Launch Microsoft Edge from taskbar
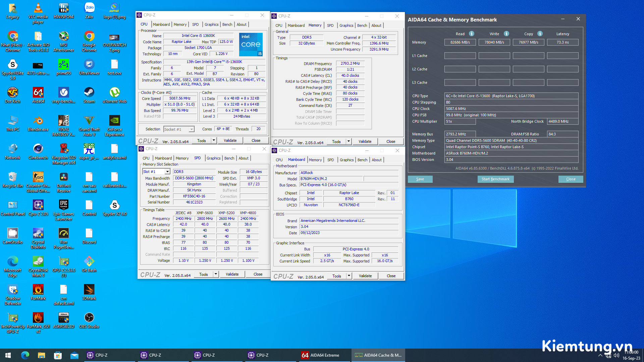 [x=25, y=355]
